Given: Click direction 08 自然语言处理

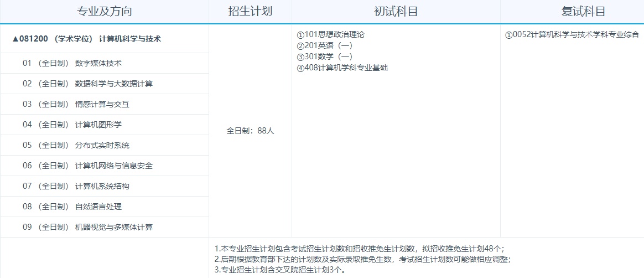Looking at the screenshot, I should coord(72,207).
